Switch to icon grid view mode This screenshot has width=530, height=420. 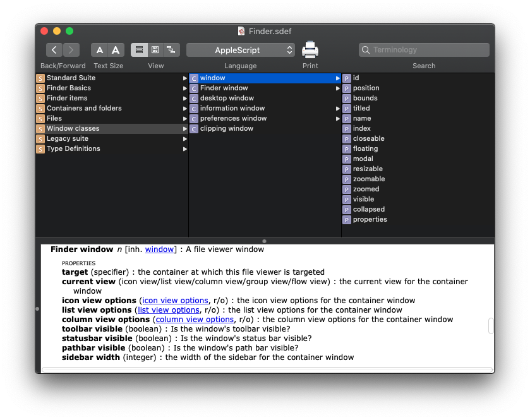click(155, 50)
